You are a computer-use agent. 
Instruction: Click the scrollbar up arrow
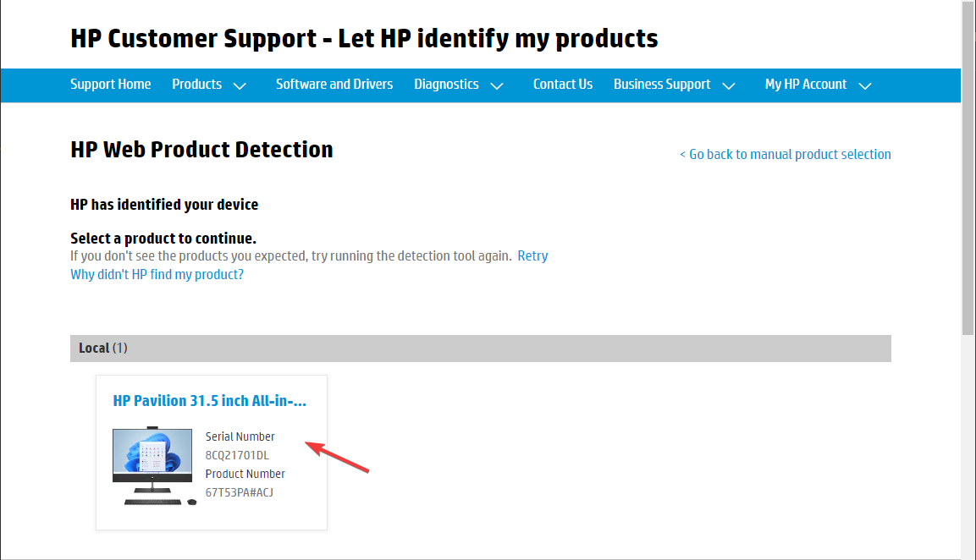[968, 8]
